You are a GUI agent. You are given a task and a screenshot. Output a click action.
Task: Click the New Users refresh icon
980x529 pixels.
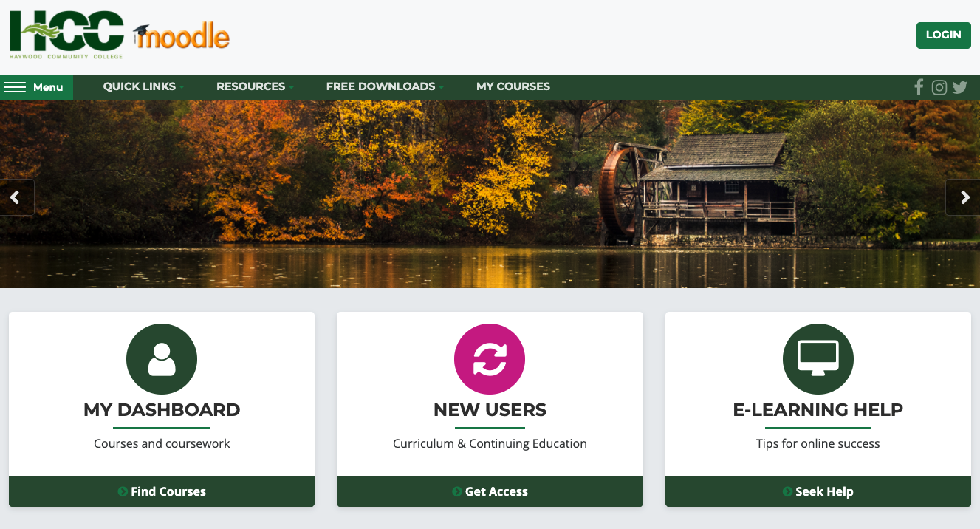(x=490, y=359)
